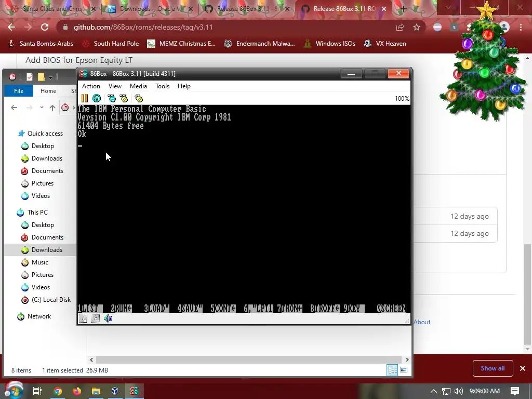This screenshot has width=532, height=399.
Task: Share this page via address bar icon
Action: click(400, 27)
